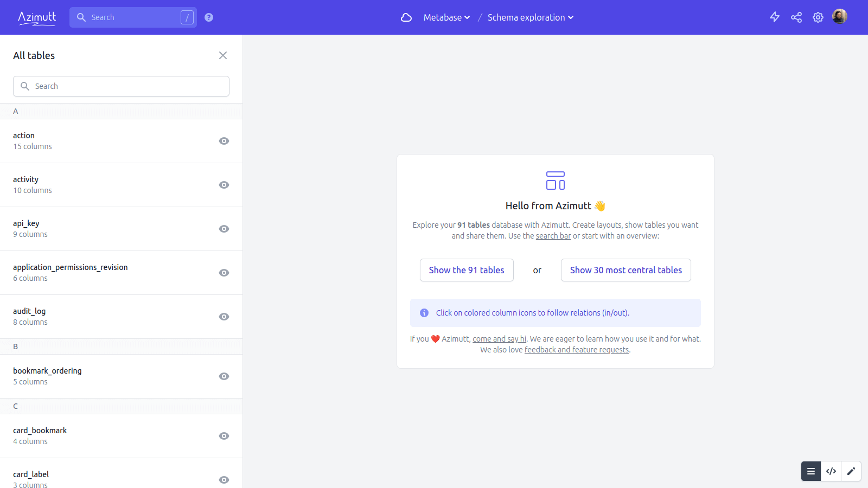Screen dimensions: 868x488
Task: Close the All tables panel
Action: [223, 55]
